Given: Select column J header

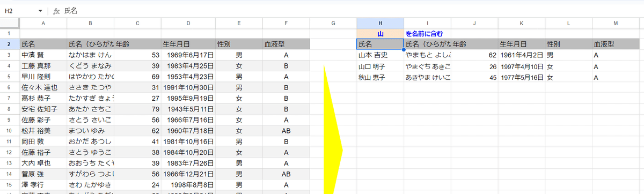Looking at the screenshot, I should 475,23.
